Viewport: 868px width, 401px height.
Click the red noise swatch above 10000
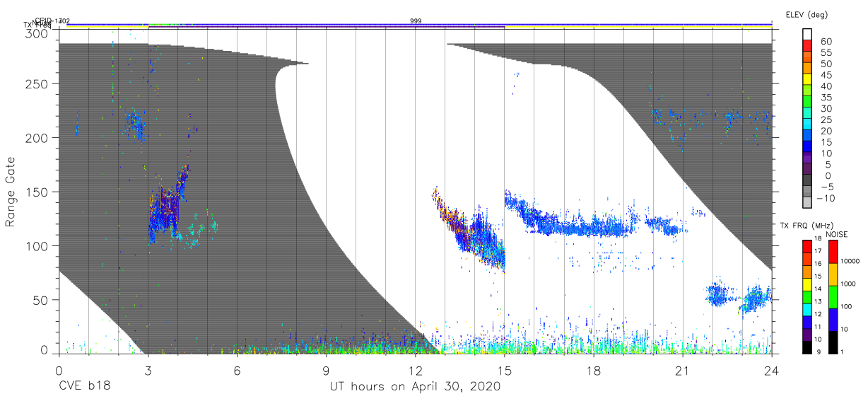(833, 252)
